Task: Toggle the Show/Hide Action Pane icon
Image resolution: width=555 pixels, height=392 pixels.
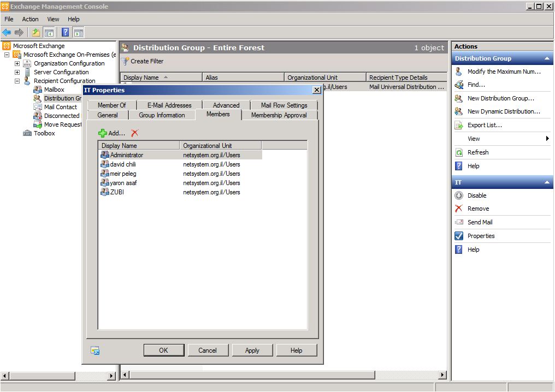Action: (79, 33)
